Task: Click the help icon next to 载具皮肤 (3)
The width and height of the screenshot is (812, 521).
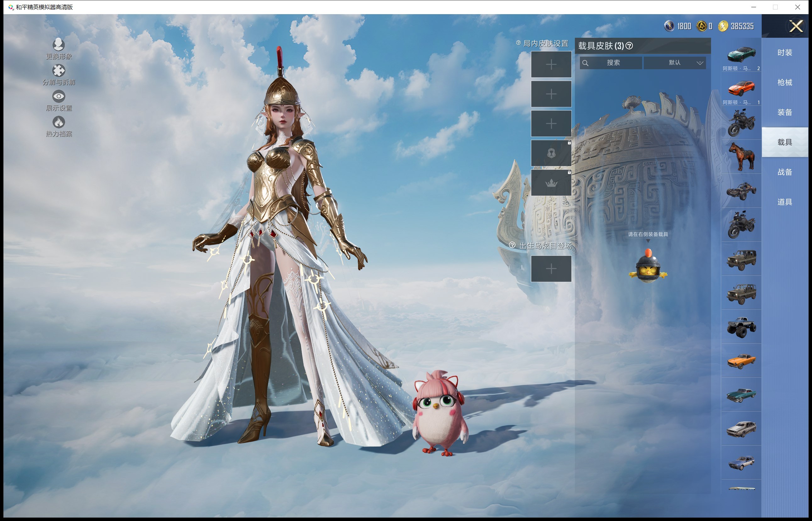Action: pyautogui.click(x=629, y=46)
